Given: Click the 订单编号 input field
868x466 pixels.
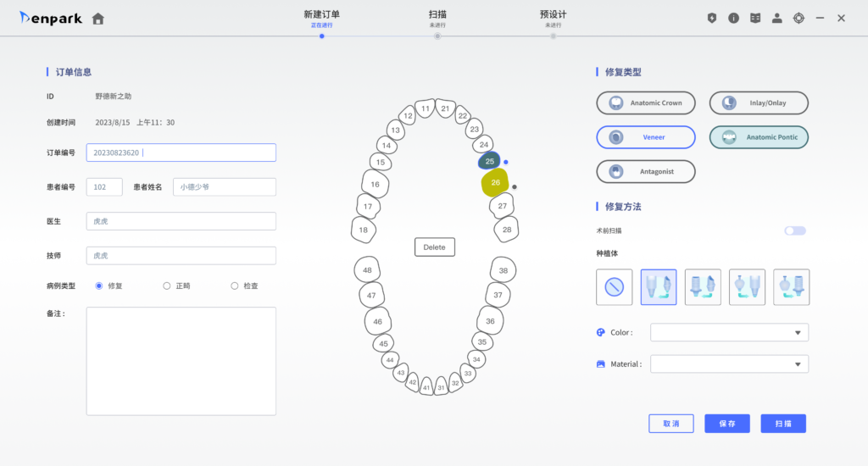Looking at the screenshot, I should pyautogui.click(x=181, y=153).
